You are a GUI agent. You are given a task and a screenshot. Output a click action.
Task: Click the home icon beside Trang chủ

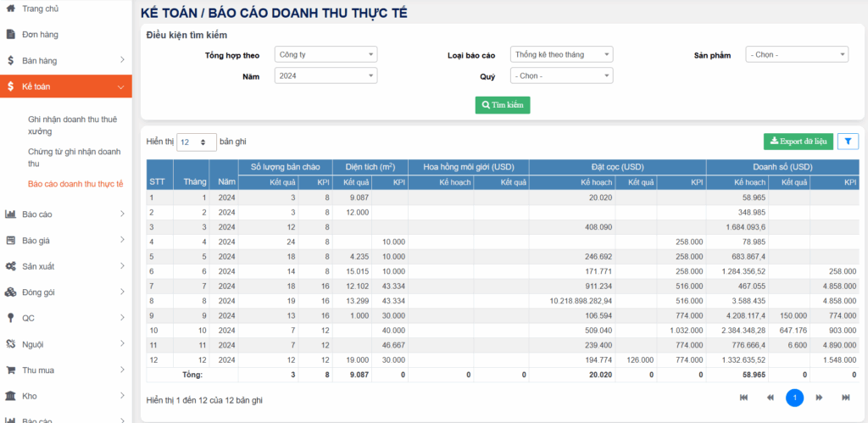point(10,8)
